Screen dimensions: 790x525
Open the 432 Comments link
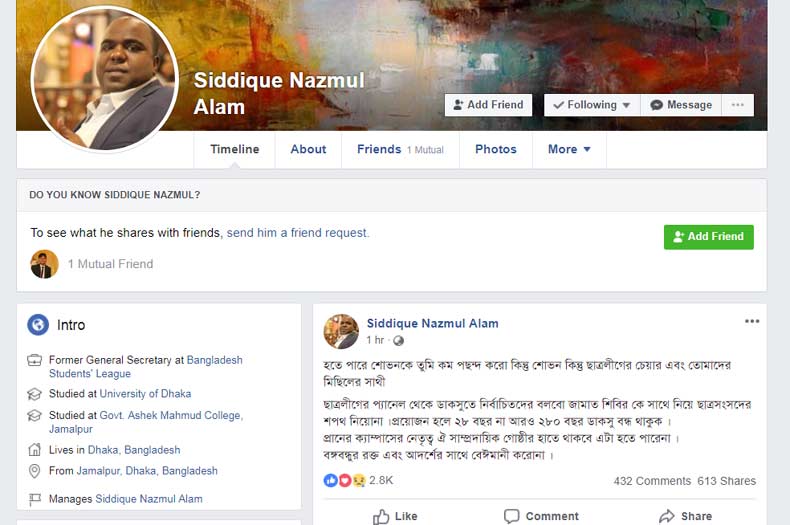point(652,481)
